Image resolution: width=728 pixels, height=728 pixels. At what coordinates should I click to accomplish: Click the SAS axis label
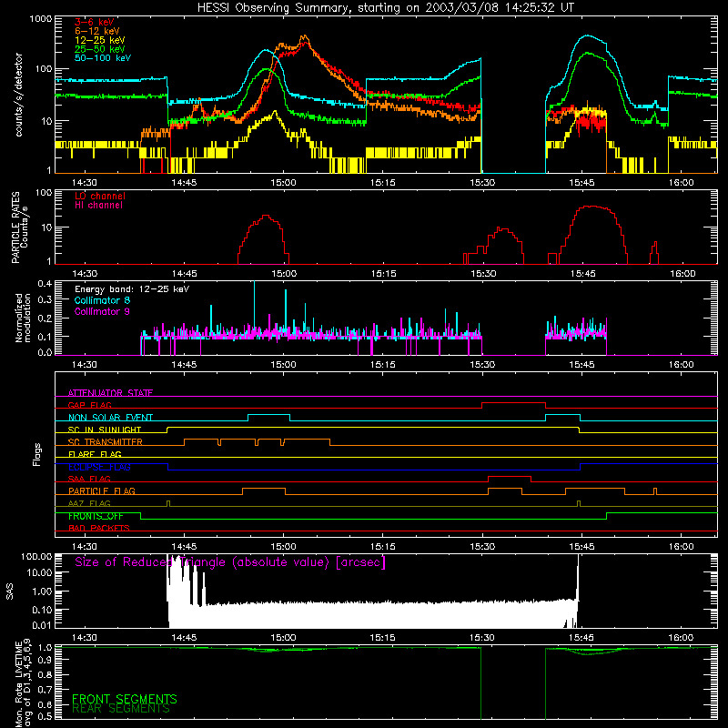tap(10, 591)
